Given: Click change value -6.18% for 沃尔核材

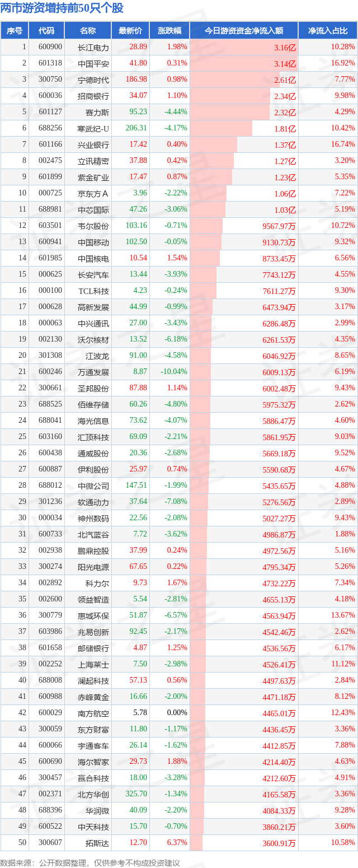Looking at the screenshot, I should pos(176,339).
